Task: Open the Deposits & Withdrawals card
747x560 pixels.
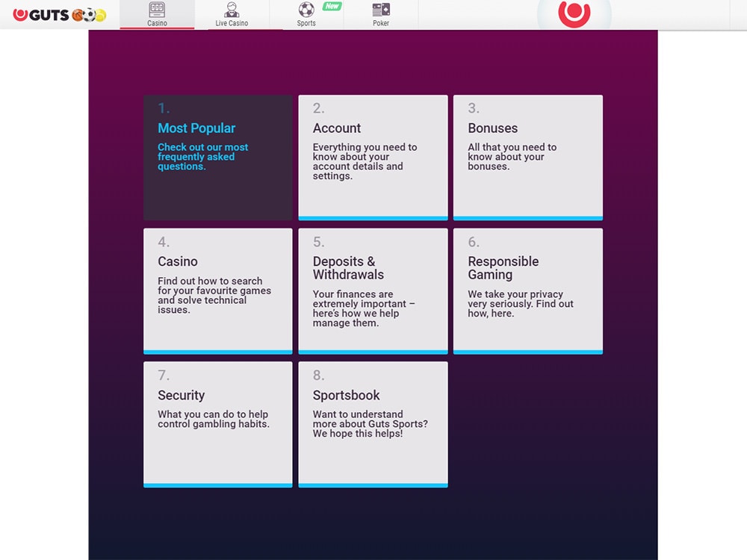Action: pos(373,291)
